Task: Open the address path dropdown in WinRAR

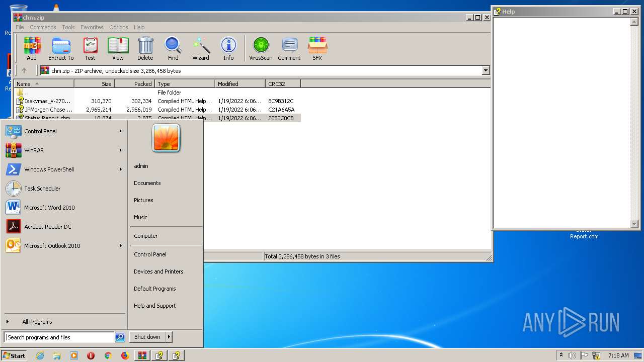Action: [486, 71]
